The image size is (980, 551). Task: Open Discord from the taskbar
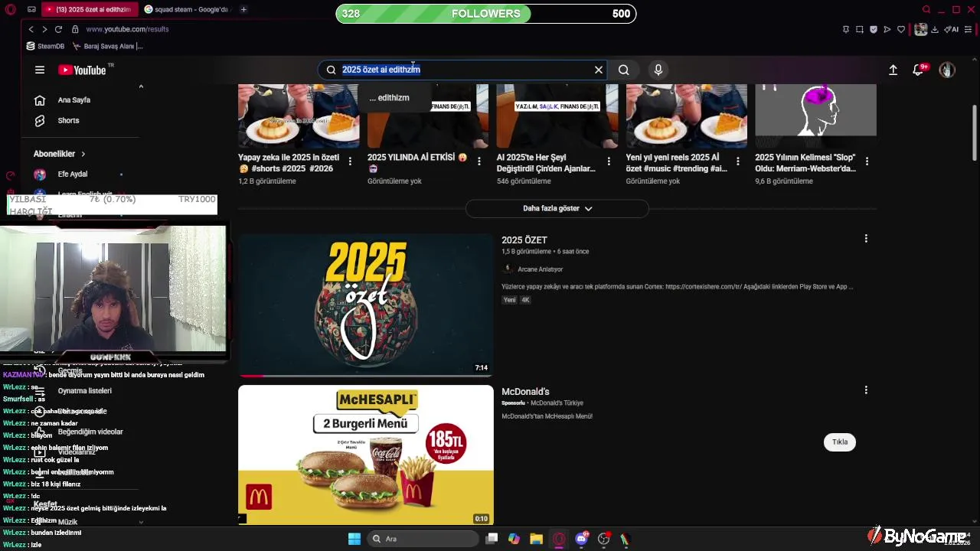tap(581, 539)
